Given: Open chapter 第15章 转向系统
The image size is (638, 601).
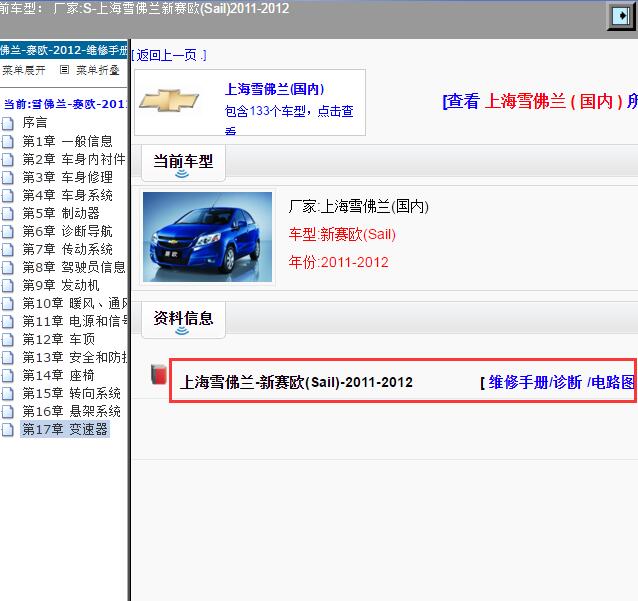Looking at the screenshot, I should tap(72, 393).
